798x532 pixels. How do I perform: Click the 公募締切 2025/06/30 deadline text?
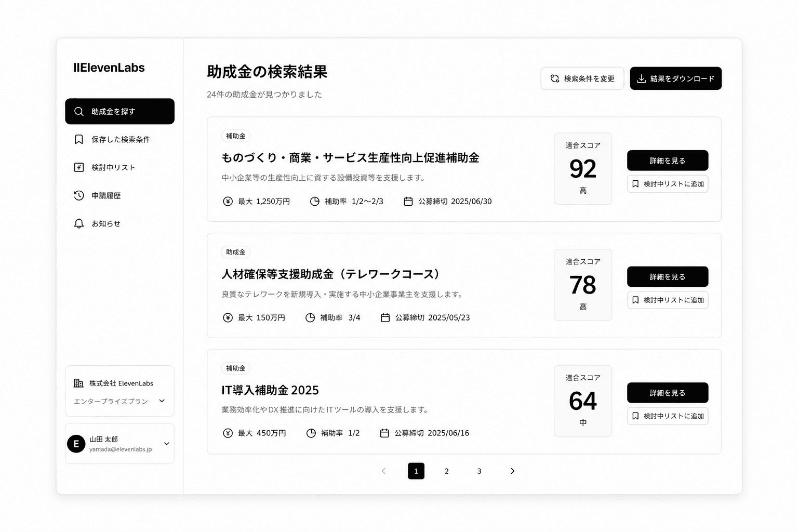click(455, 201)
